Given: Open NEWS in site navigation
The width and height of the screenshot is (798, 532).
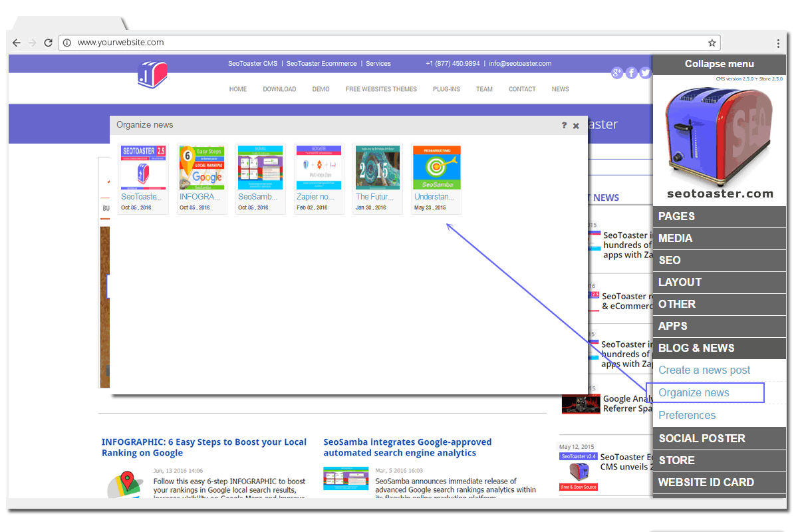Looking at the screenshot, I should pyautogui.click(x=560, y=89).
